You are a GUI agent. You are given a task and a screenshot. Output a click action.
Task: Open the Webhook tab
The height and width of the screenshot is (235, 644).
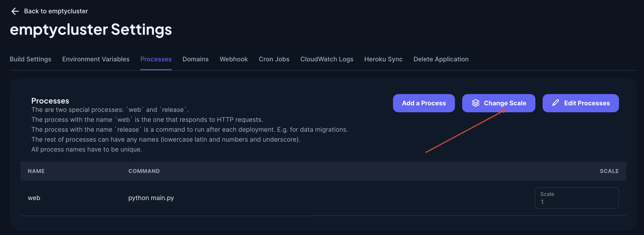[233, 59]
